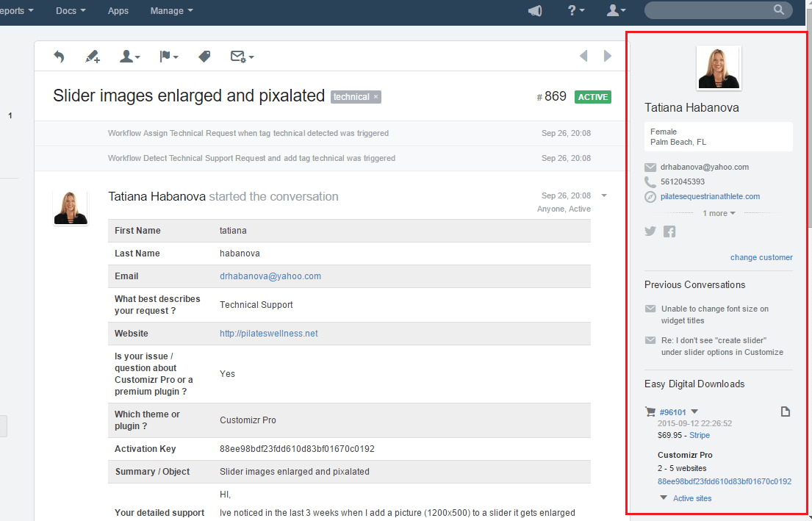Go to the next conversation arrow

(x=608, y=56)
